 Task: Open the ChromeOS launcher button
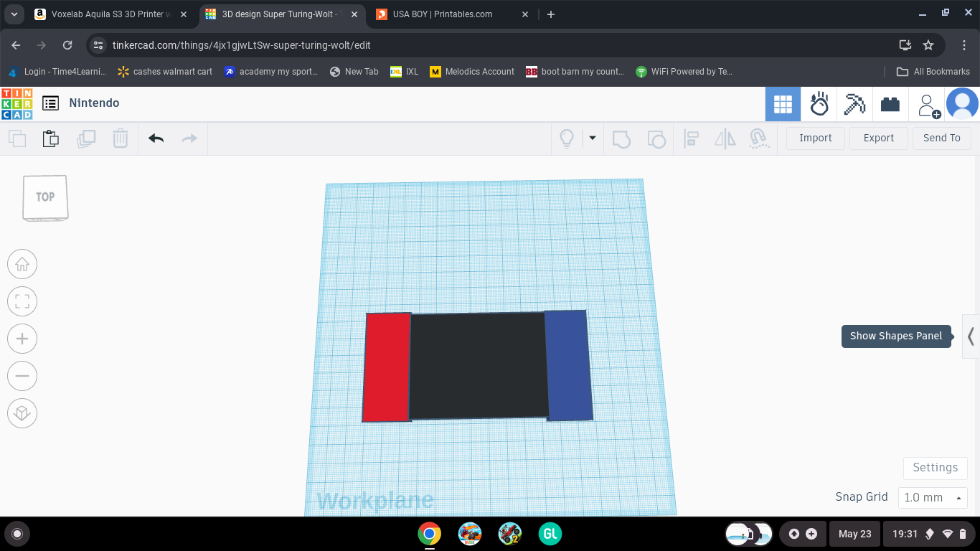pos(17,534)
